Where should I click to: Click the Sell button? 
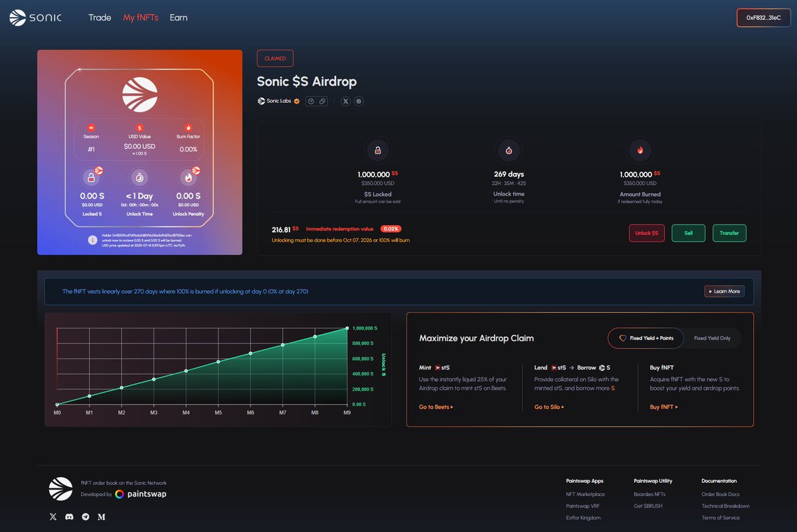[x=689, y=233]
